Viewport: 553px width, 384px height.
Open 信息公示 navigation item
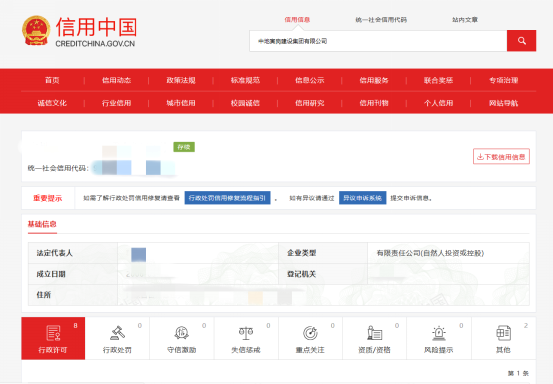point(310,80)
